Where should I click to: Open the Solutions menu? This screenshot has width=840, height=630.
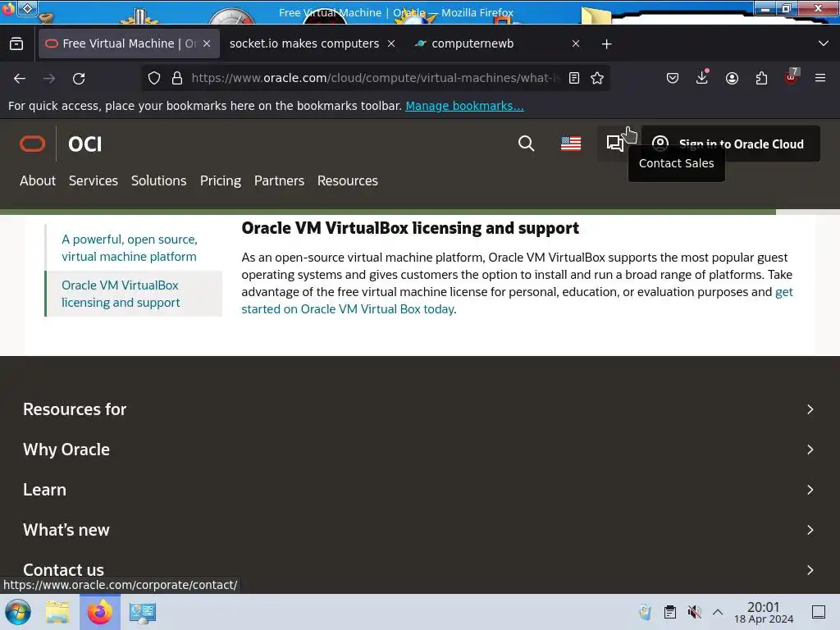(158, 180)
